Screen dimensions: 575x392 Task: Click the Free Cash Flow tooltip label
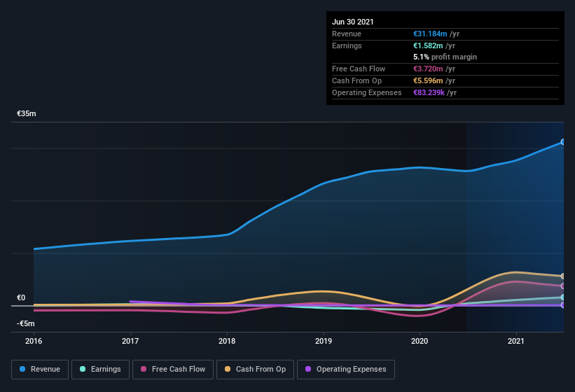coord(359,69)
